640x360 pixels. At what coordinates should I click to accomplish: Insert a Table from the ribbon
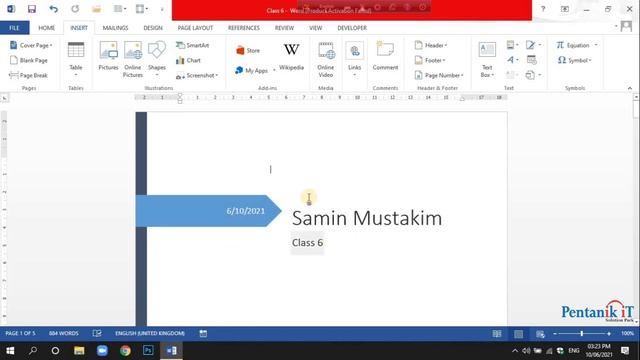click(76, 60)
